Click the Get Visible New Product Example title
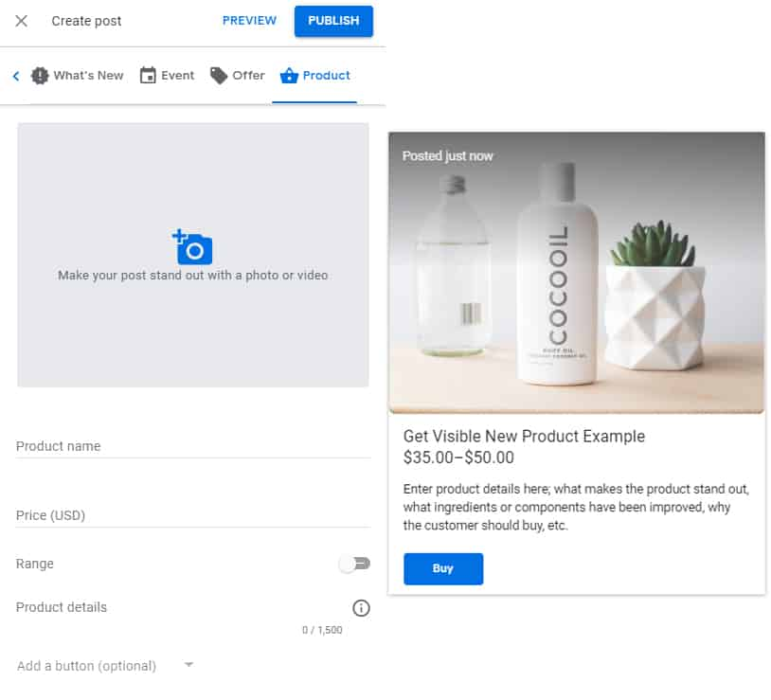 [x=524, y=436]
